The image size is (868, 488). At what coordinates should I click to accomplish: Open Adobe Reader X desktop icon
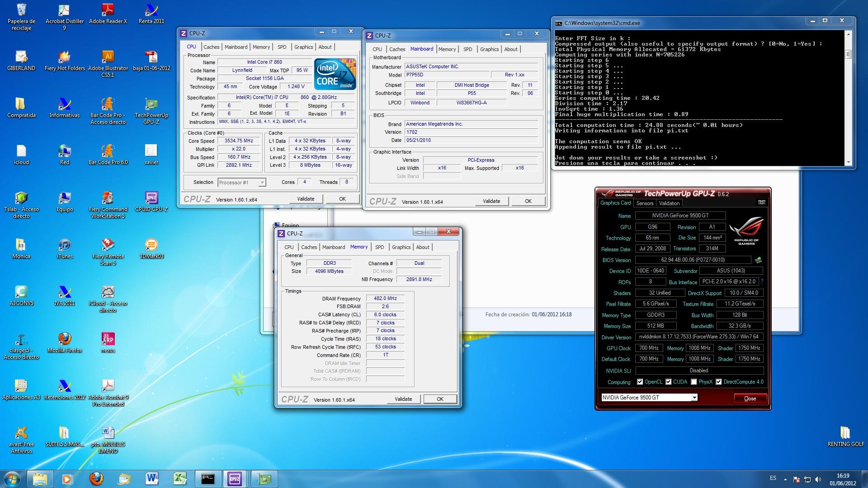point(108,14)
